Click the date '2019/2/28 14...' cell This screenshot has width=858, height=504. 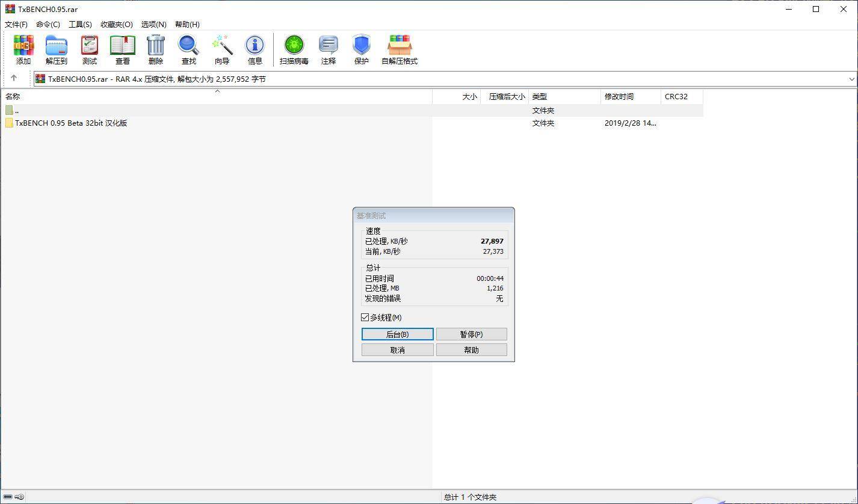(631, 123)
